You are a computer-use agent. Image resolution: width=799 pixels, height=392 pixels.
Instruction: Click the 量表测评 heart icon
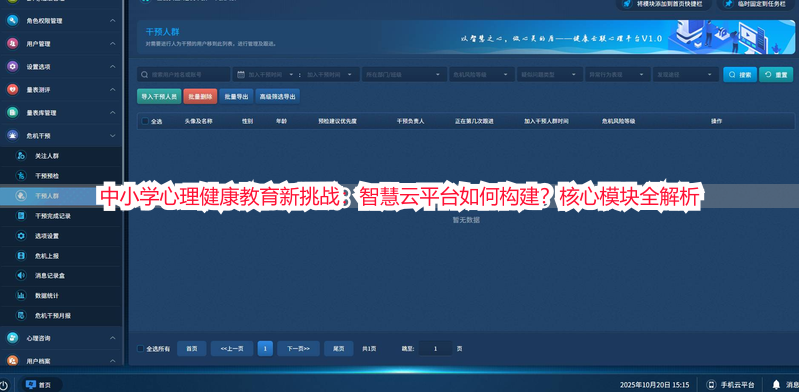[13, 90]
